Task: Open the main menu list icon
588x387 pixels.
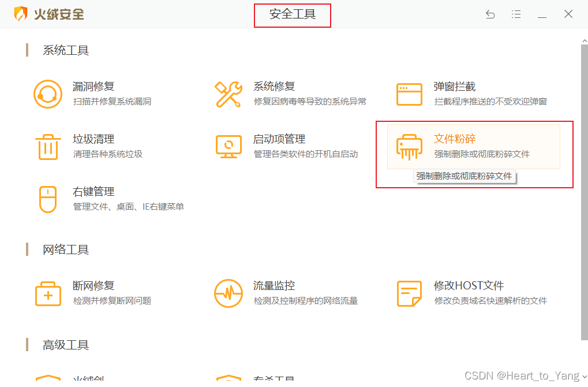Action: [516, 14]
